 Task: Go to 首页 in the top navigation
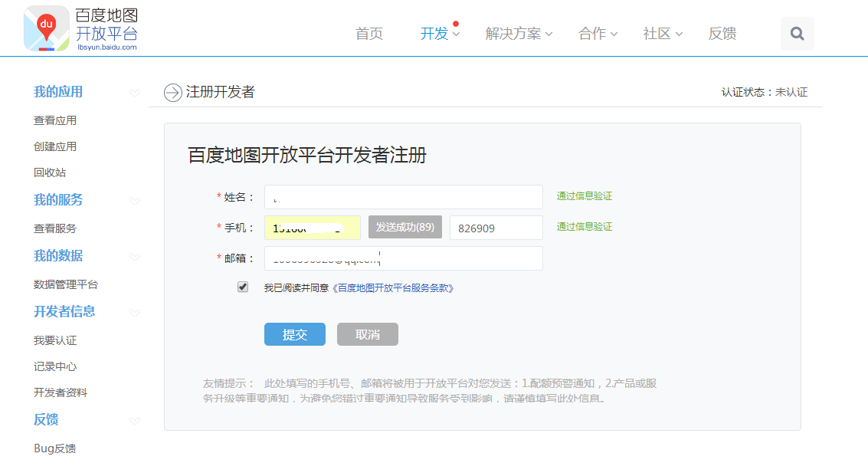(x=369, y=34)
